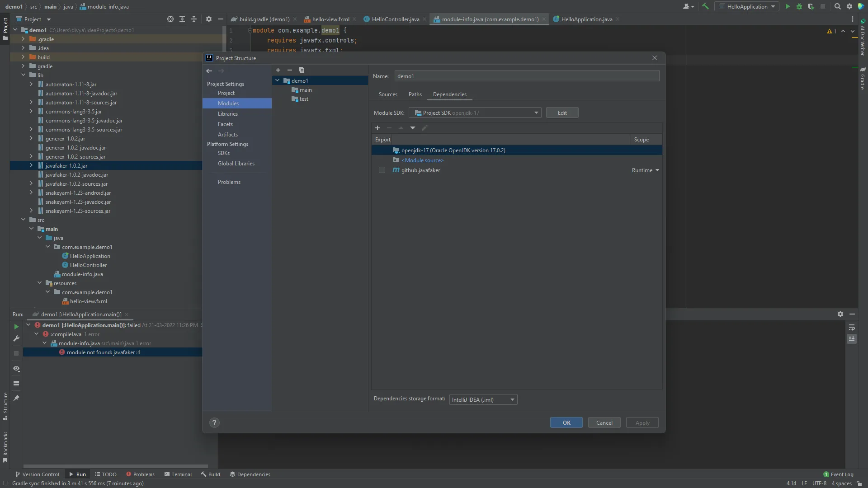Click the copy module icon
Viewport: 868px width, 488px height.
pos(302,70)
